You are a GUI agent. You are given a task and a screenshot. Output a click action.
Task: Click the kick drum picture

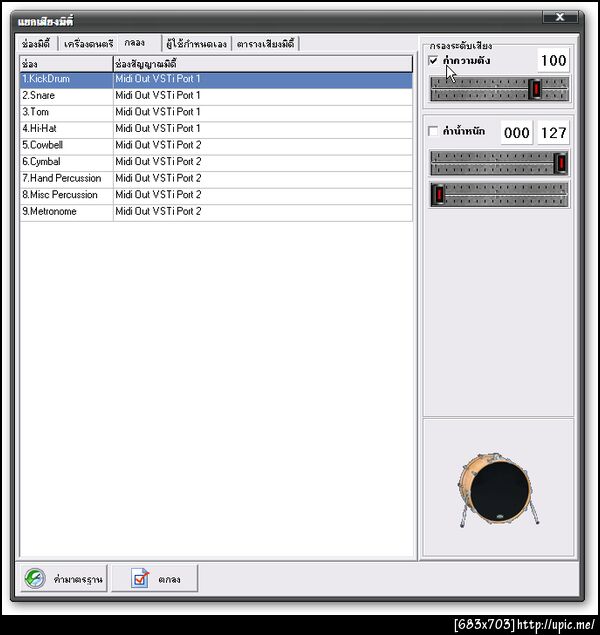coord(498,490)
